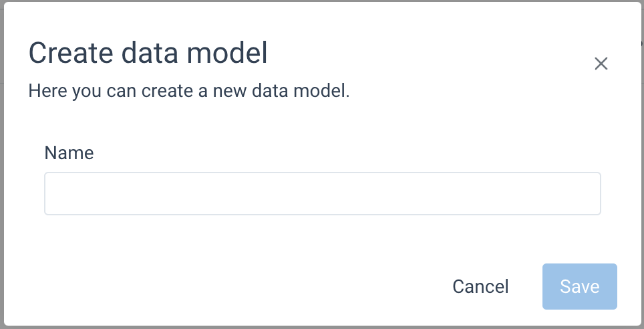Cancel creating the data model
This screenshot has height=329, width=644.
tap(480, 287)
